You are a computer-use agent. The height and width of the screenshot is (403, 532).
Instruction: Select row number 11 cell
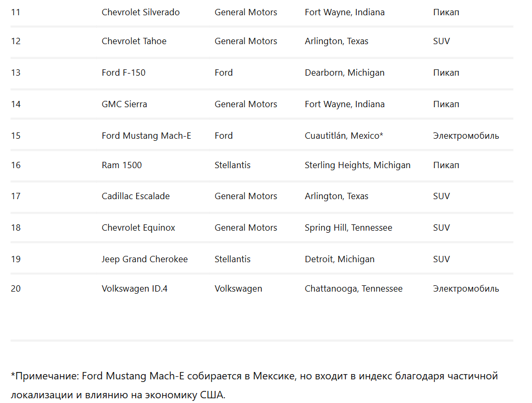[16, 12]
